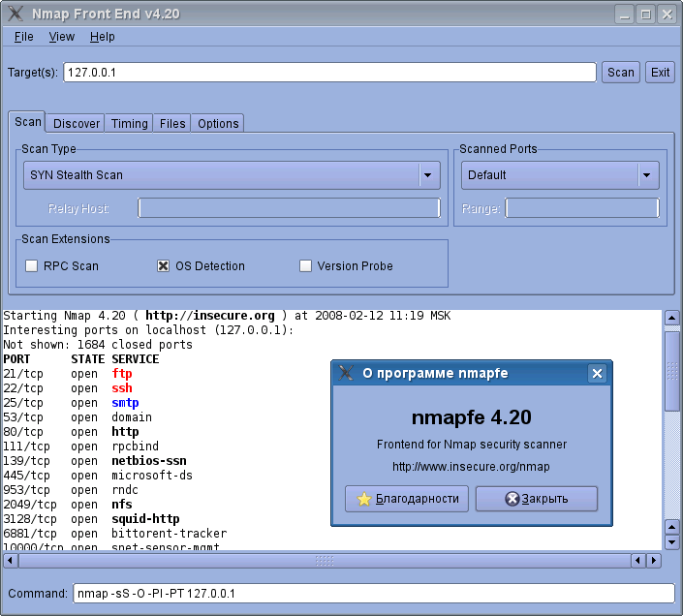Close the About nmapfe dialog with X

pyautogui.click(x=597, y=373)
